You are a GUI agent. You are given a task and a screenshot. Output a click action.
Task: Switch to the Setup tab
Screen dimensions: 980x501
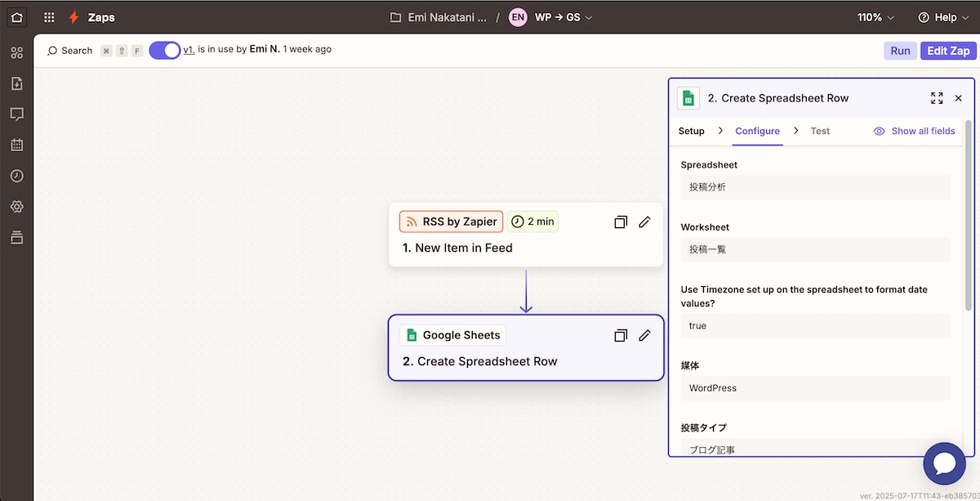[691, 131]
